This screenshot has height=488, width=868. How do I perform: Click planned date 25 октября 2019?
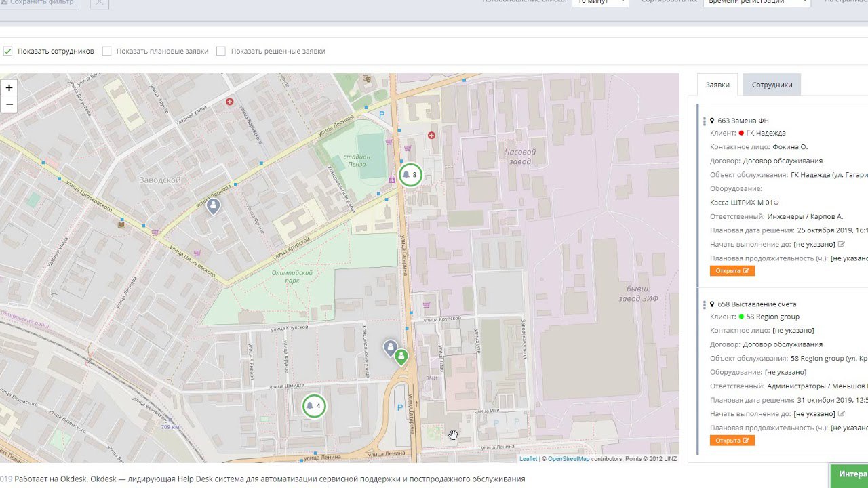(x=833, y=230)
